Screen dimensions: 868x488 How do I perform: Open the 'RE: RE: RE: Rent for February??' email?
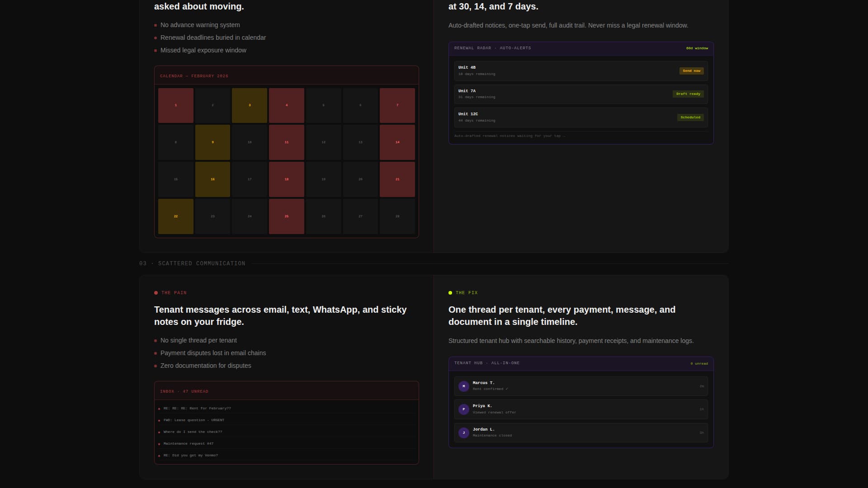[197, 408]
